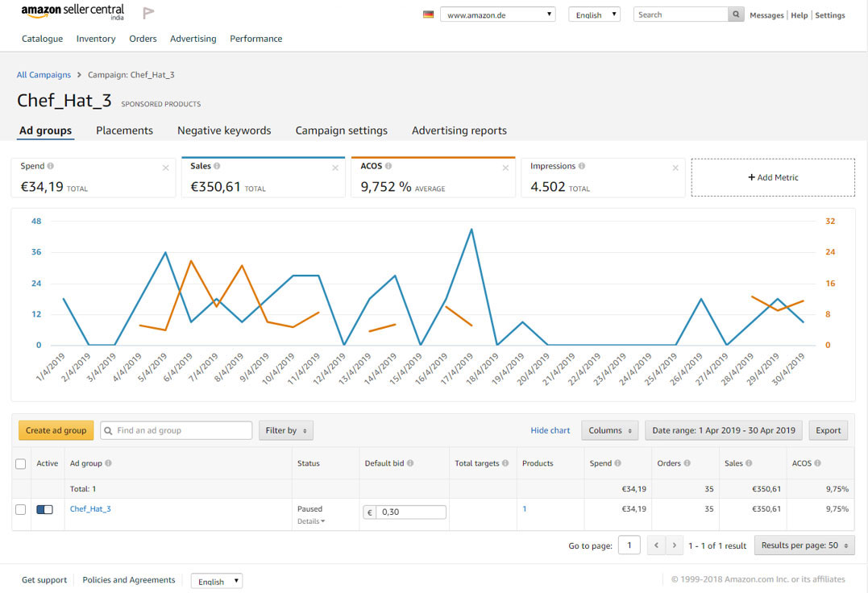Go to next page arrow in pagination

(675, 545)
